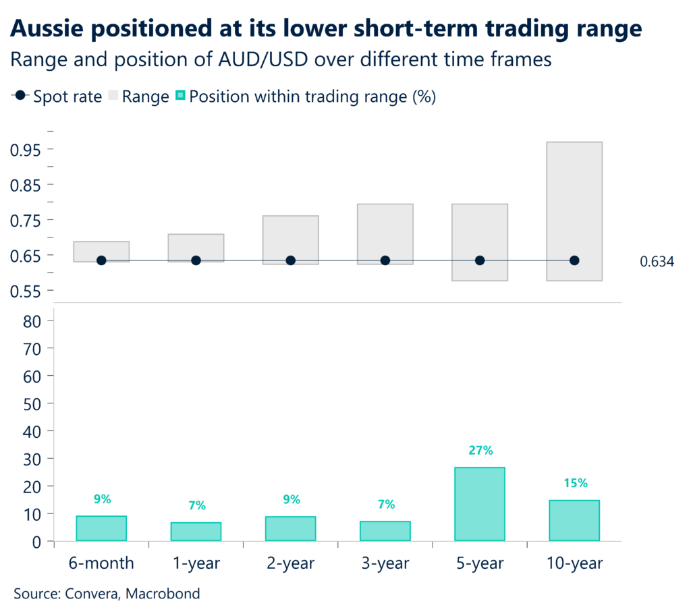691x616 pixels.
Task: Click the Spot rate legend dot marker
Action: tap(22, 96)
